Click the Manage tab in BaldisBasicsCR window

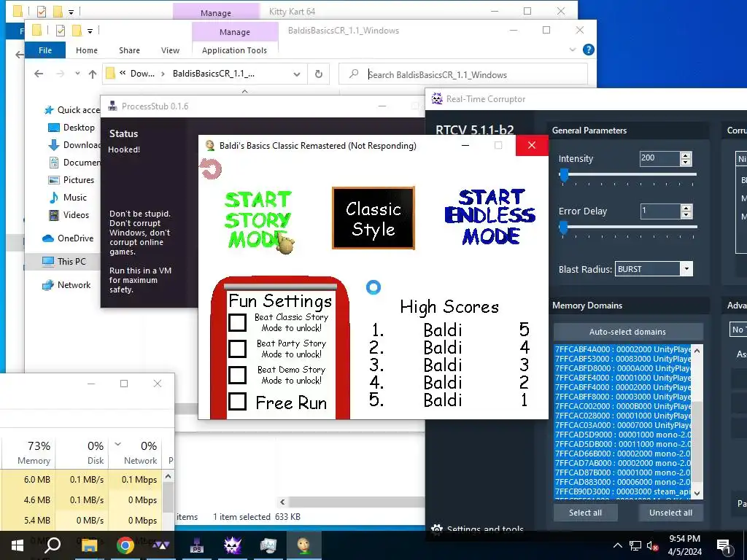point(235,32)
